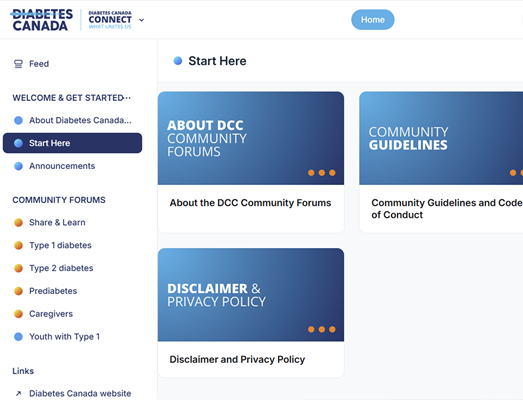Image resolution: width=523 pixels, height=400 pixels.
Task: Click blue dot next to About Diabetes Canada
Action: pyautogui.click(x=18, y=120)
